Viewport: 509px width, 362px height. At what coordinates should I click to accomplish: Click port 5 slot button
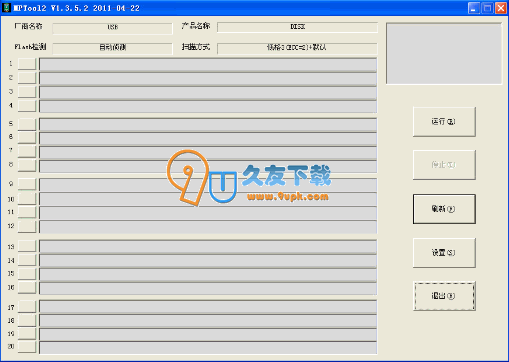click(x=27, y=124)
